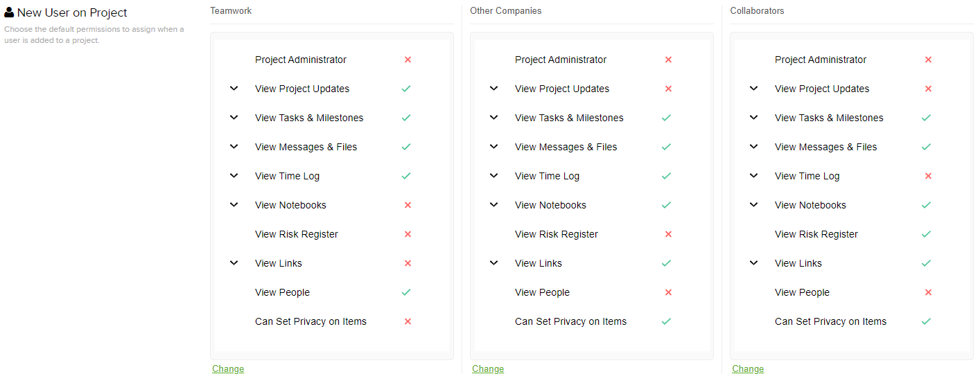
Task: Click red X beside Collaborators Project Administrator
Action: (x=928, y=60)
